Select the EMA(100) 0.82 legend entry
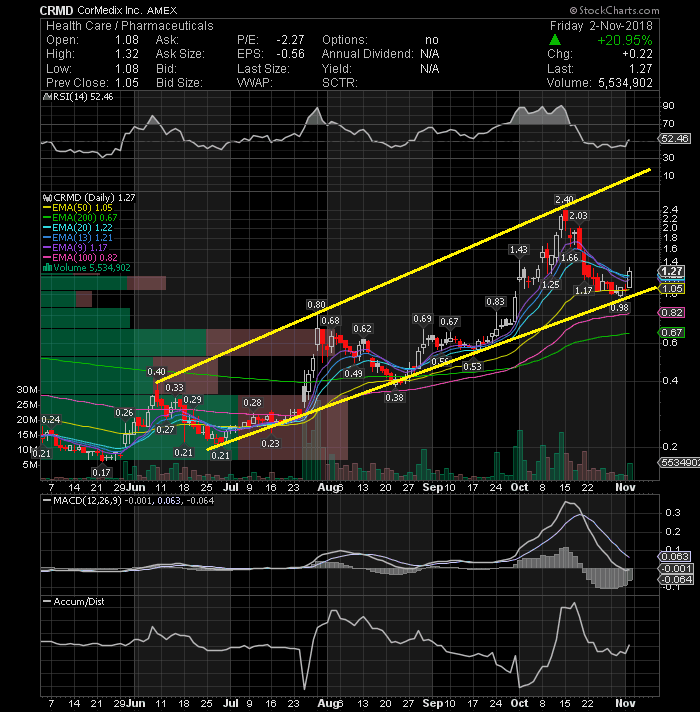Screen dimensions: 700x712 [x=80, y=257]
